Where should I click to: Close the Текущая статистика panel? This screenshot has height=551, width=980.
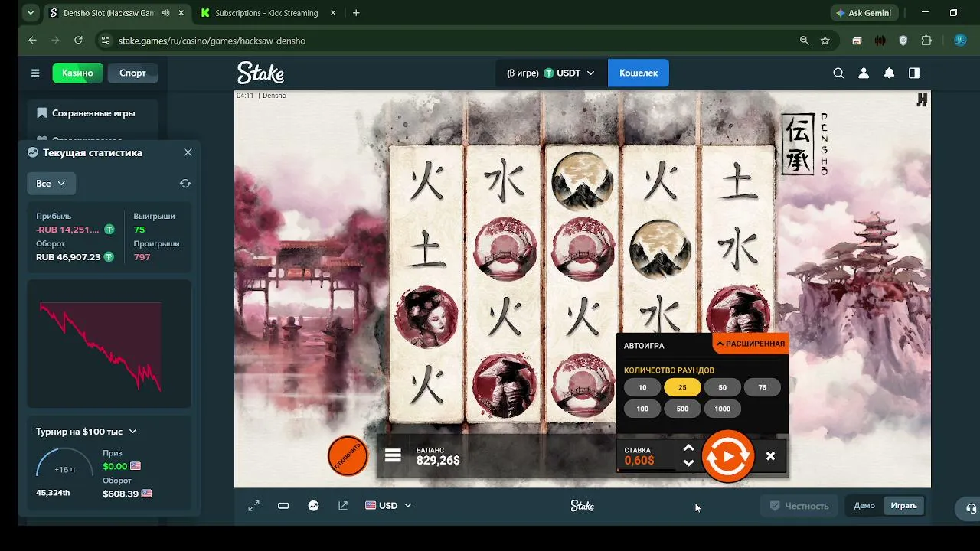[x=188, y=152]
